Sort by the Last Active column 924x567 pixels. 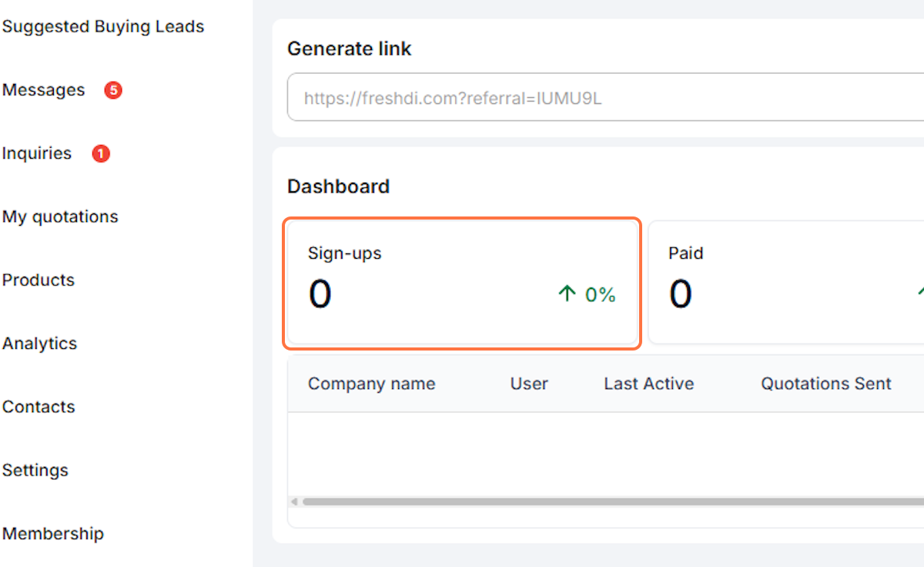pyautogui.click(x=648, y=384)
